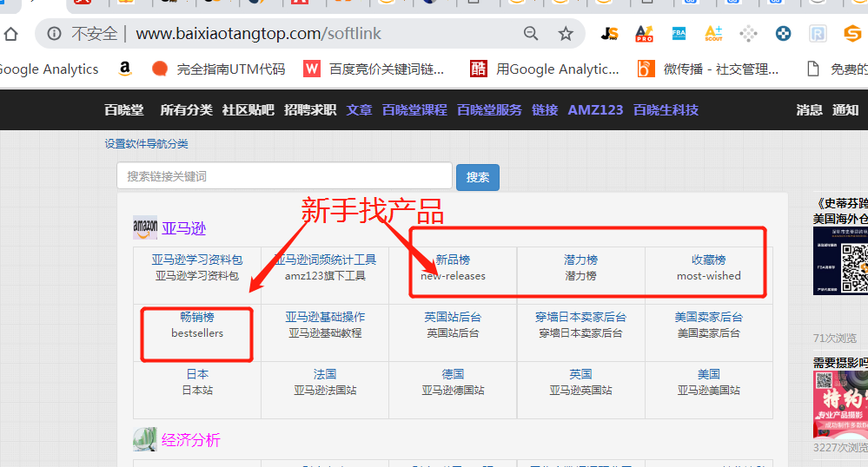Click the 设置软件导航分类 link

[146, 144]
